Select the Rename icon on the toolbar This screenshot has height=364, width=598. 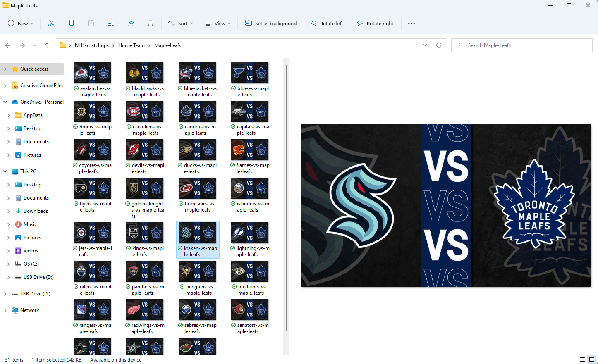[110, 23]
